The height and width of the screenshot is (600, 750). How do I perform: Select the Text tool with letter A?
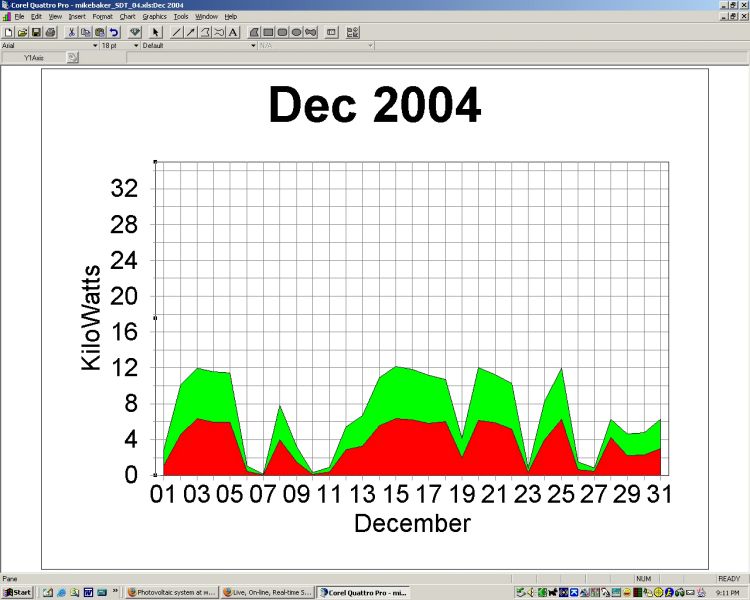(233, 32)
